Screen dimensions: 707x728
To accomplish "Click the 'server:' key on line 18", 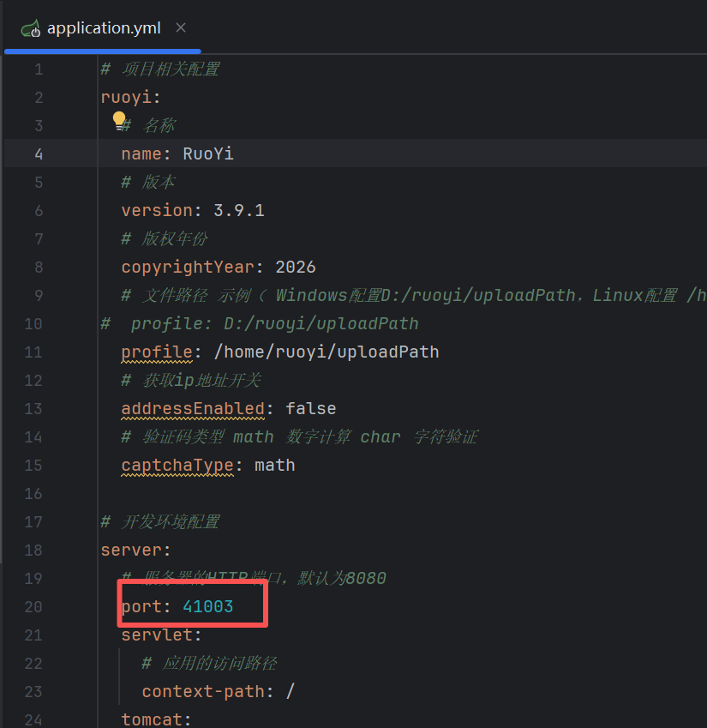I will point(136,551).
